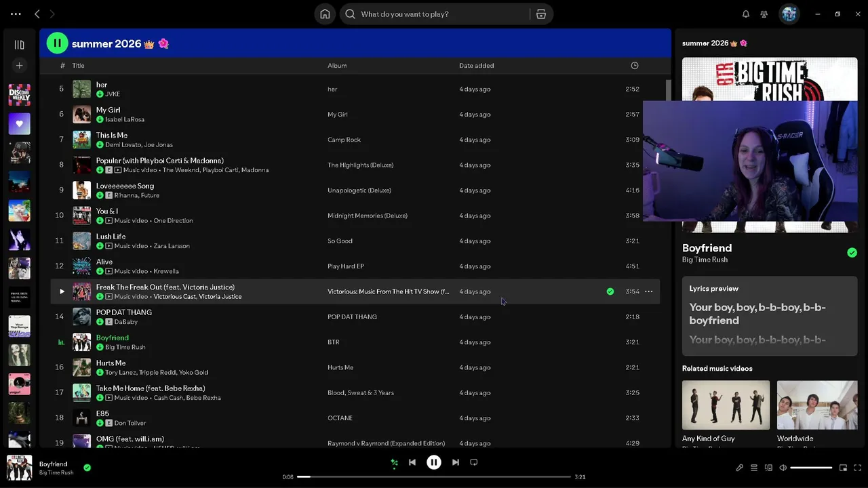The height and width of the screenshot is (488, 868).
Task: Sort by duration clock icon
Action: pyautogui.click(x=635, y=66)
